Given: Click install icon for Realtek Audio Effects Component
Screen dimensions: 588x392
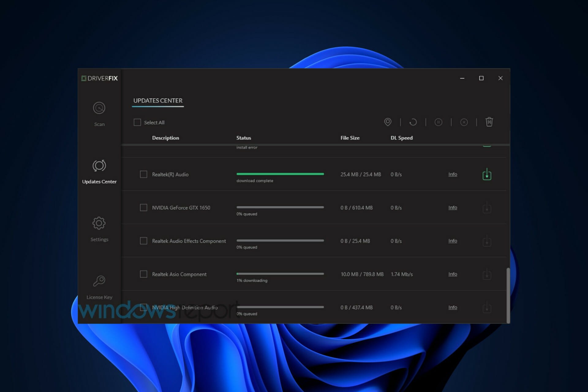Looking at the screenshot, I should coord(487,241).
